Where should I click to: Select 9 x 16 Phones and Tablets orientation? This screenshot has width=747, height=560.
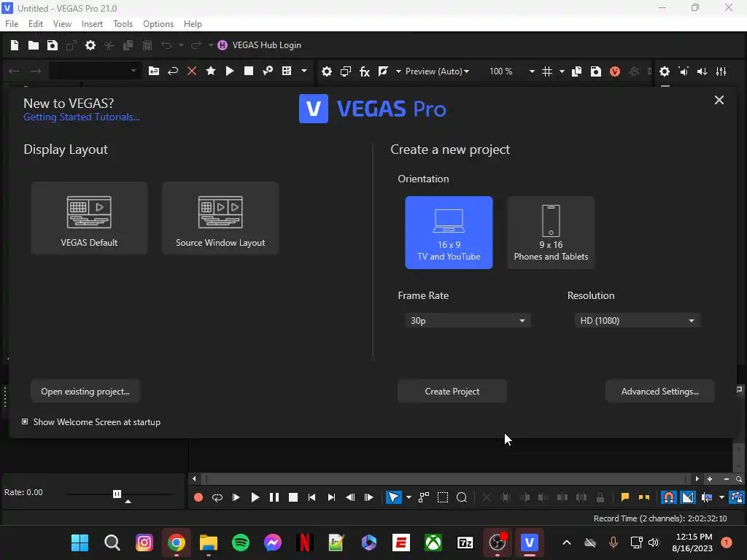point(551,233)
